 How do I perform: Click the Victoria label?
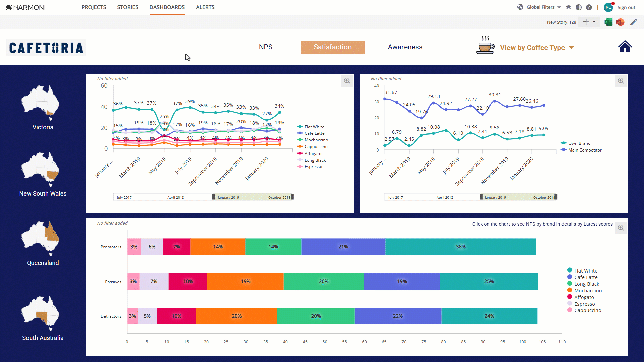[x=43, y=127]
